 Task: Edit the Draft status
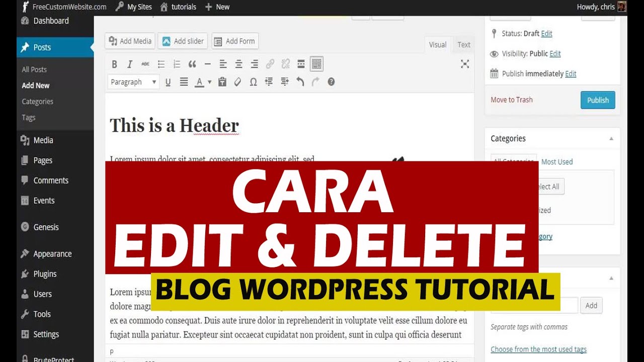(x=546, y=34)
